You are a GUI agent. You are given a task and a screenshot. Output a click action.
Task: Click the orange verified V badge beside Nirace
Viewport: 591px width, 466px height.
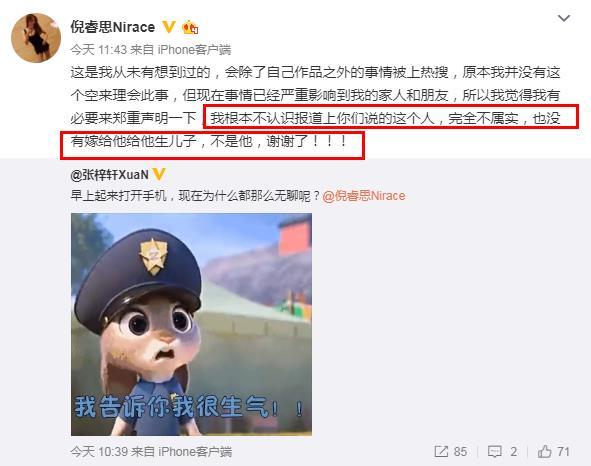point(169,27)
